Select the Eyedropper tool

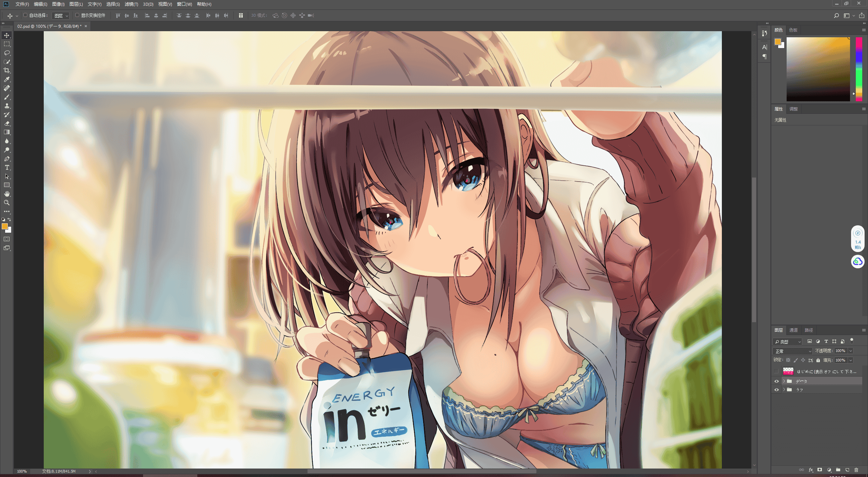(7, 79)
